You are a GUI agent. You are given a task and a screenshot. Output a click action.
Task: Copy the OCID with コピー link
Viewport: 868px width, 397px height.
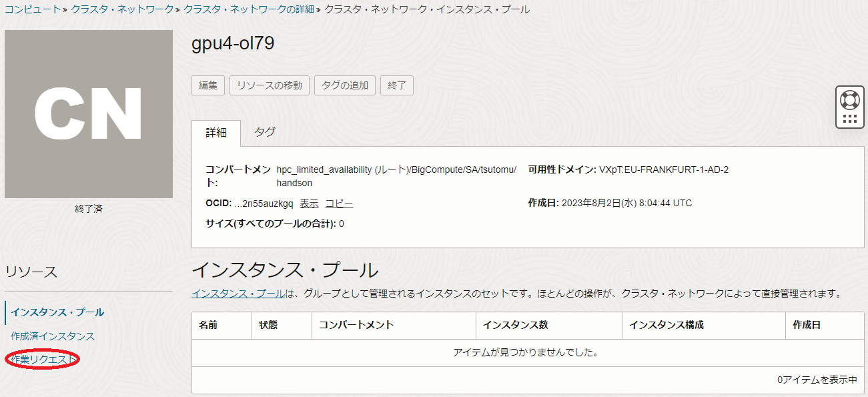(x=339, y=204)
